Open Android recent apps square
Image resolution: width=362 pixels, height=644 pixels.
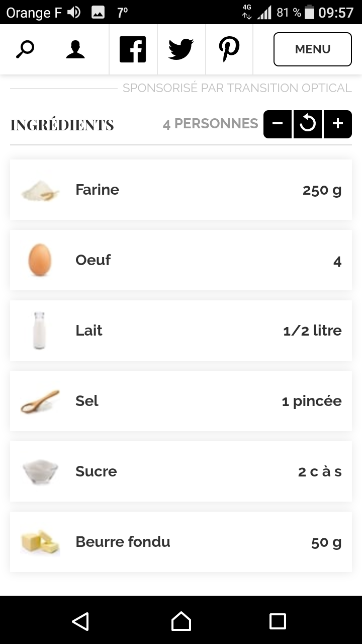click(278, 621)
